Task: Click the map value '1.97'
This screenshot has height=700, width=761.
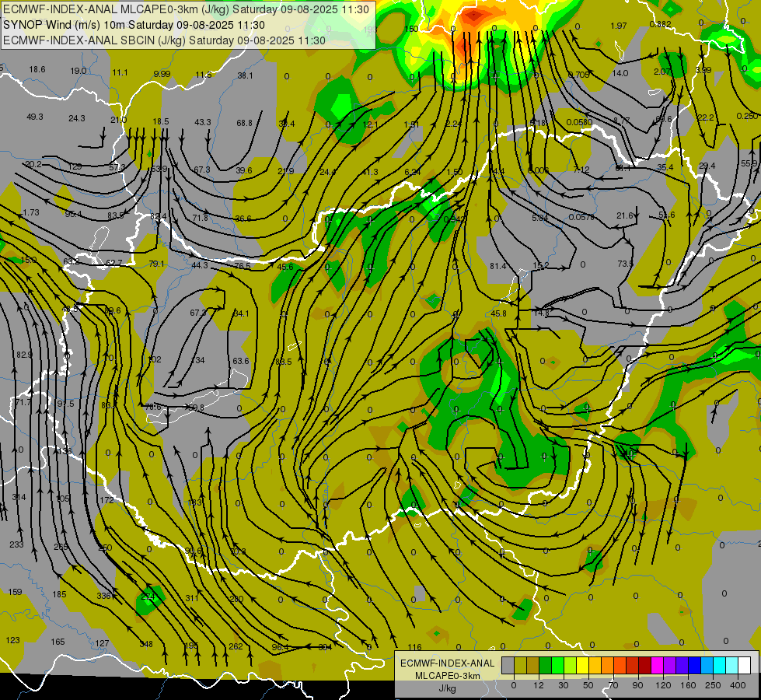Action: 619,26
